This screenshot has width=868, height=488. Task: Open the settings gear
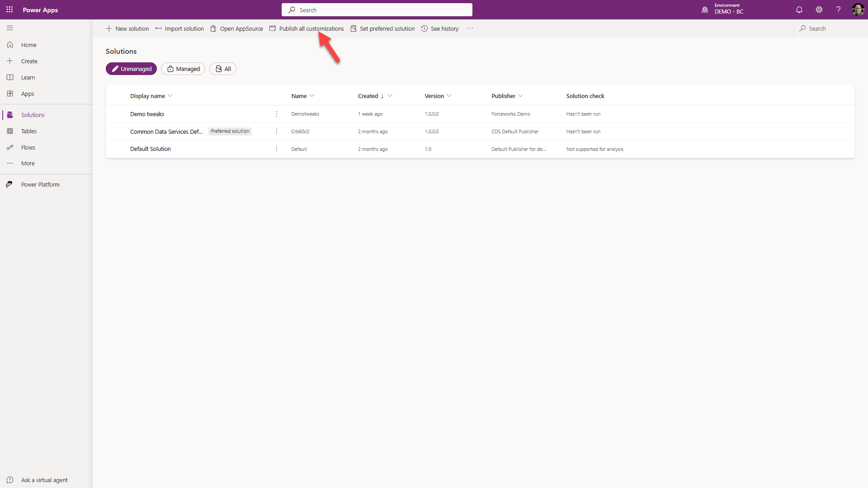coord(819,9)
